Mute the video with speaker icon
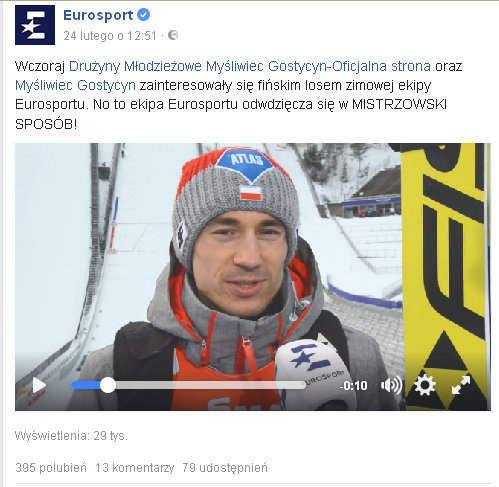Image resolution: width=499 pixels, height=487 pixels. [391, 385]
